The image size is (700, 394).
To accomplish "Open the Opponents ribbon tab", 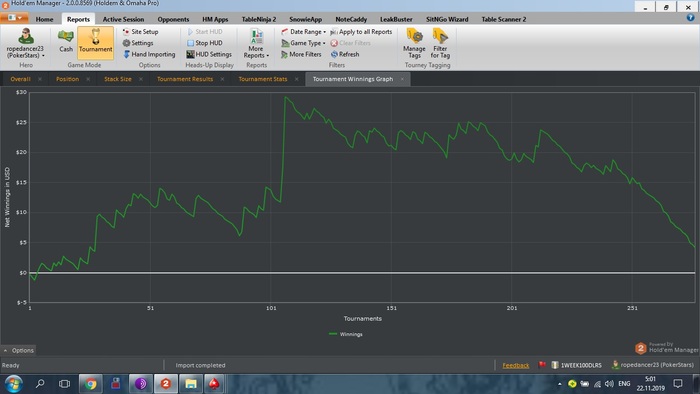I will coord(173,19).
